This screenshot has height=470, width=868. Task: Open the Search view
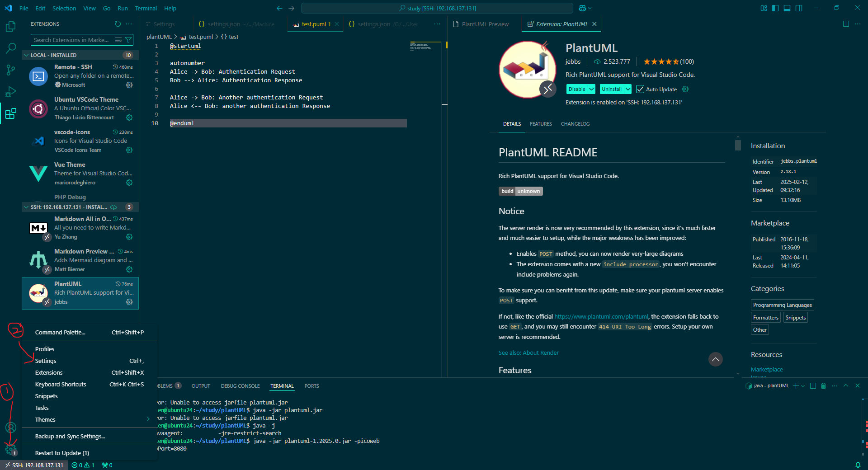[10, 48]
